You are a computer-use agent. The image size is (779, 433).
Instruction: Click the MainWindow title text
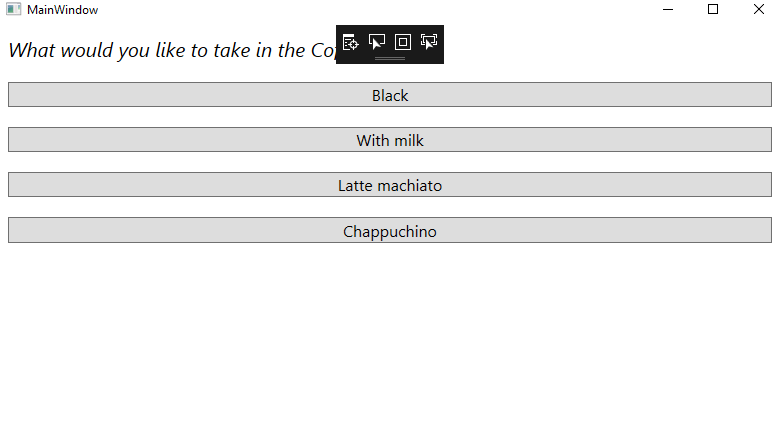tap(63, 10)
